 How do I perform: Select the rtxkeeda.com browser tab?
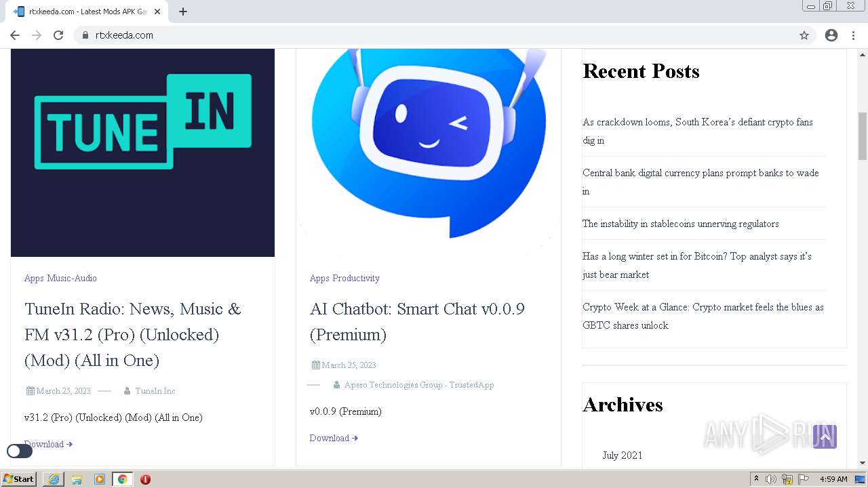(87, 12)
